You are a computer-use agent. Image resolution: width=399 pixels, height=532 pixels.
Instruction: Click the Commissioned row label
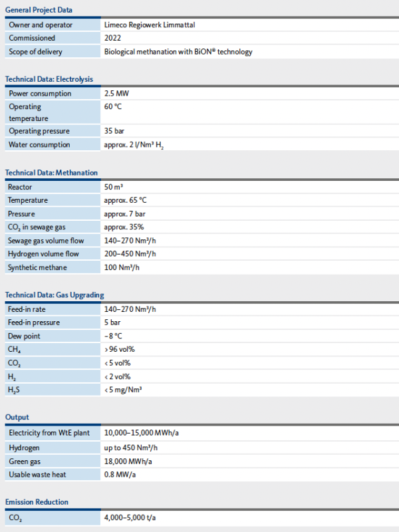32,38
